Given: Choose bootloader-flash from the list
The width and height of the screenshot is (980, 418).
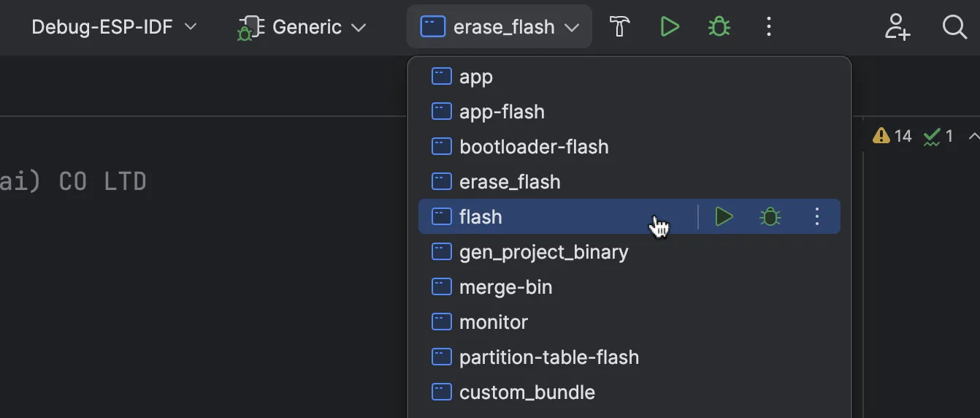Looking at the screenshot, I should (534, 147).
